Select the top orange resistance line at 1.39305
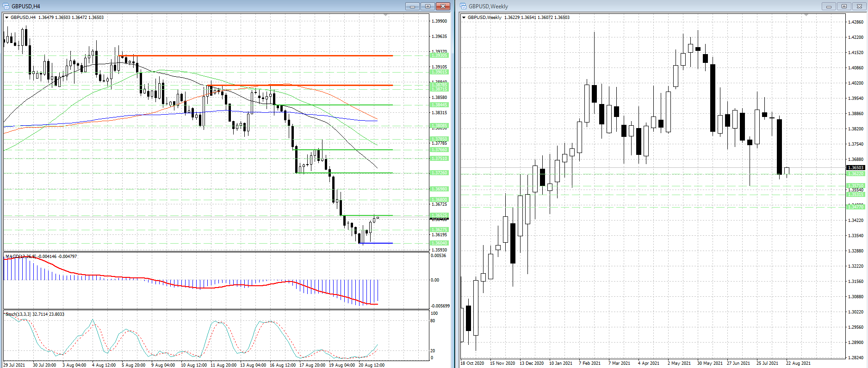The width and height of the screenshot is (868, 368). pyautogui.click(x=255, y=55)
